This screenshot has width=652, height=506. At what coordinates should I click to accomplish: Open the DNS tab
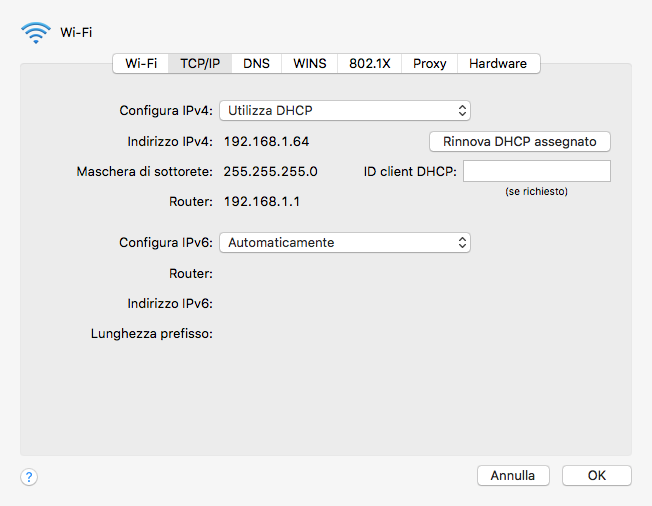[256, 63]
